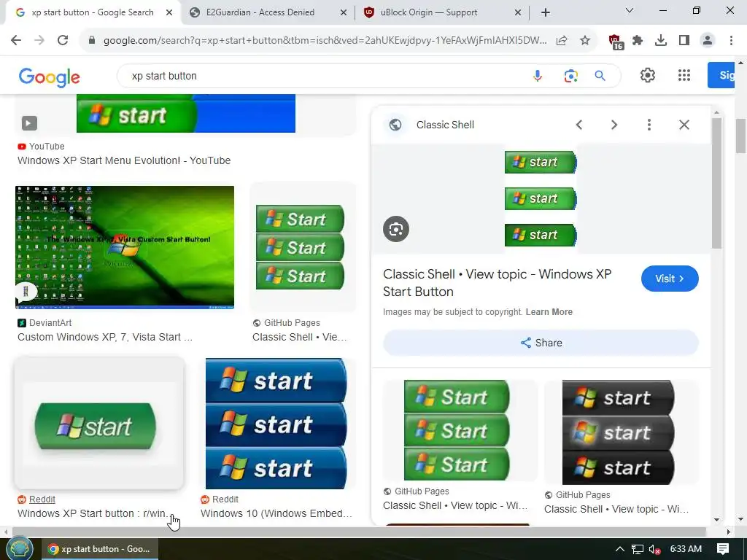Open Google quick settings gear
The image size is (747, 560).
[648, 75]
